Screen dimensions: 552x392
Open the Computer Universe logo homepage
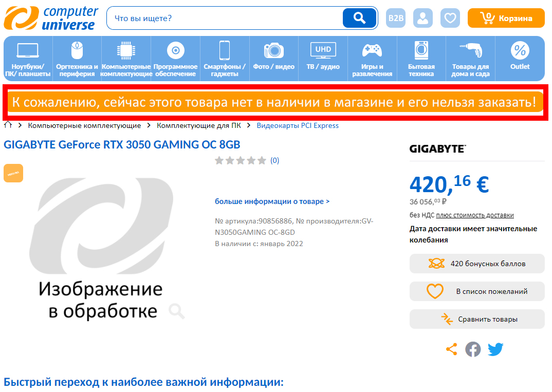coord(51,18)
